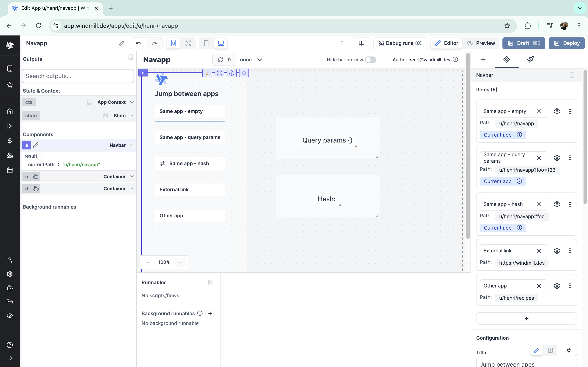Open the once refresh interval dropdown
588x367 pixels.
(251, 60)
